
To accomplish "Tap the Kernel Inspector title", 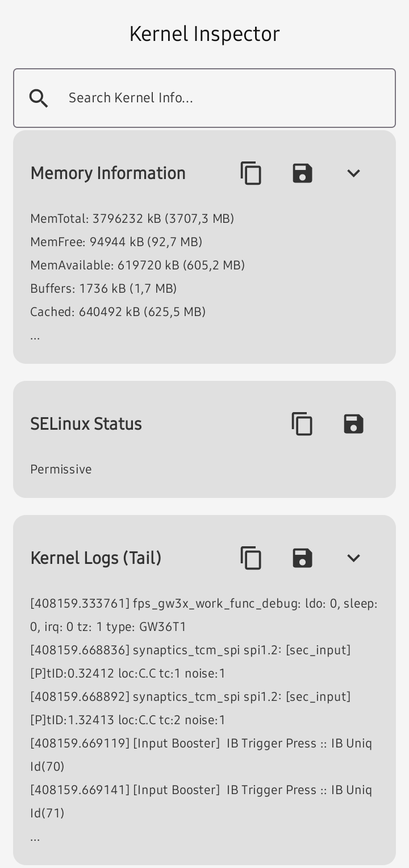I will click(204, 34).
